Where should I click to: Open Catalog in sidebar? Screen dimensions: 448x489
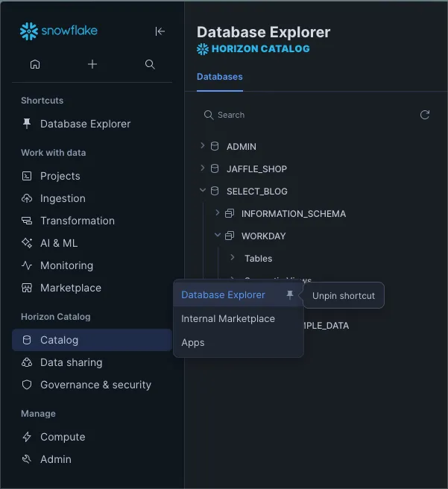(x=92, y=340)
